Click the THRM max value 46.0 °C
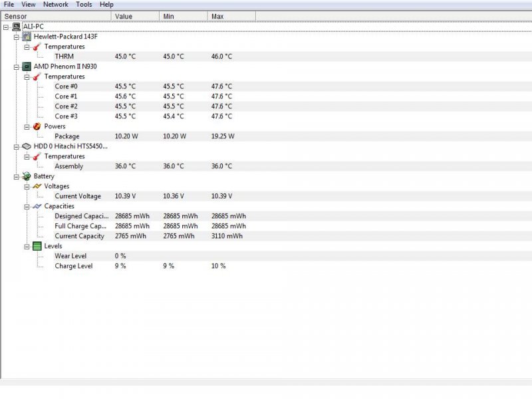 222,57
